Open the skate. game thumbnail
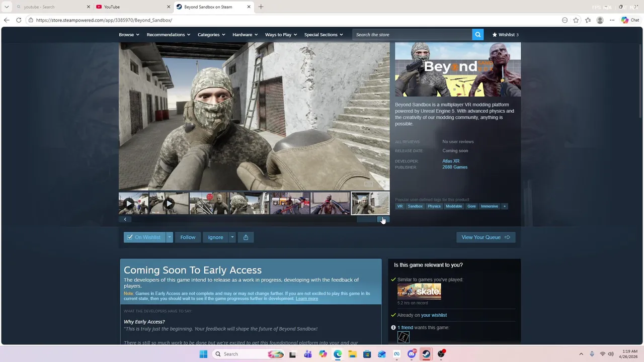644x362 pixels. click(x=419, y=291)
